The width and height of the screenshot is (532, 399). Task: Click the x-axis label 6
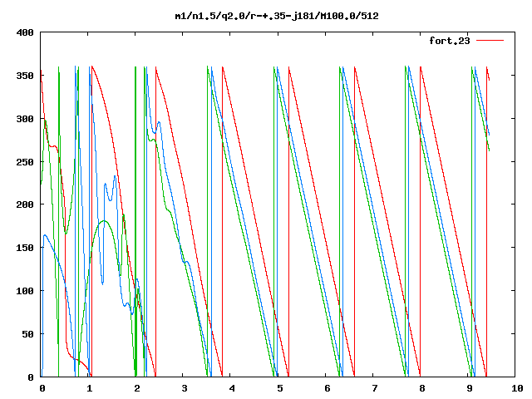pyautogui.click(x=327, y=388)
